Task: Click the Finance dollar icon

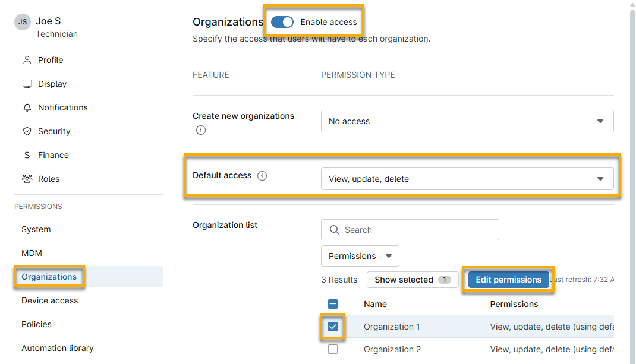Action: [x=27, y=155]
